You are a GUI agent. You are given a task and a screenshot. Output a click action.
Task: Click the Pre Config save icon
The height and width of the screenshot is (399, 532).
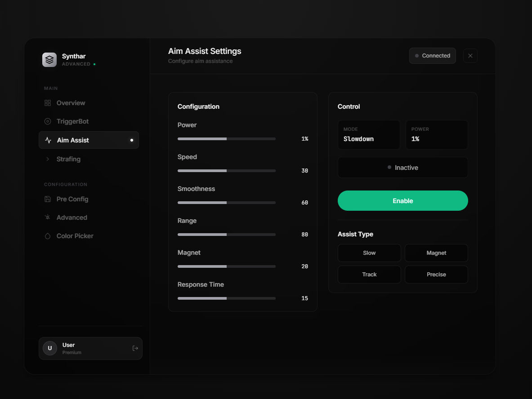coord(47,199)
